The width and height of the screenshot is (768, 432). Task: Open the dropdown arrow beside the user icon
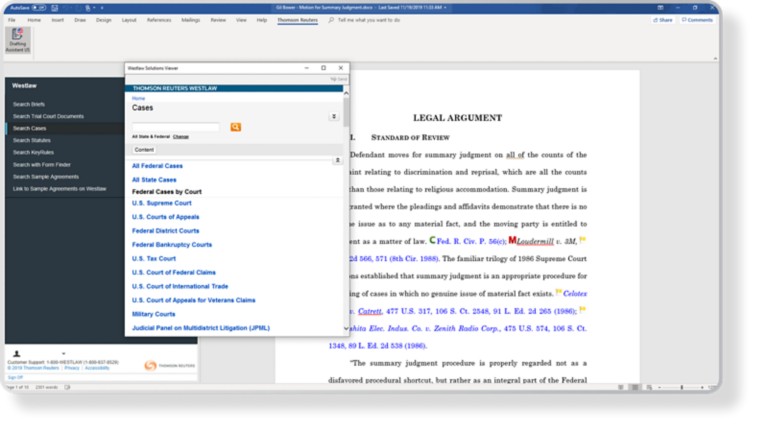[x=64, y=354]
